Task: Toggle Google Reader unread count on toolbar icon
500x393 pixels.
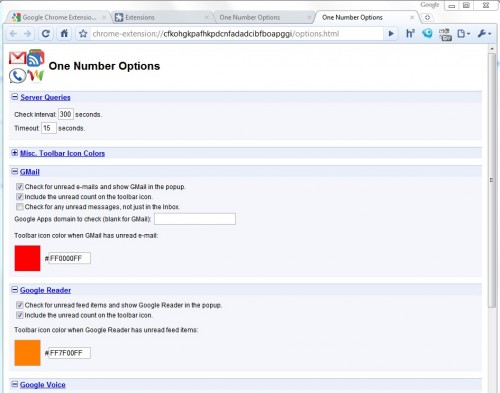Action: click(20, 315)
